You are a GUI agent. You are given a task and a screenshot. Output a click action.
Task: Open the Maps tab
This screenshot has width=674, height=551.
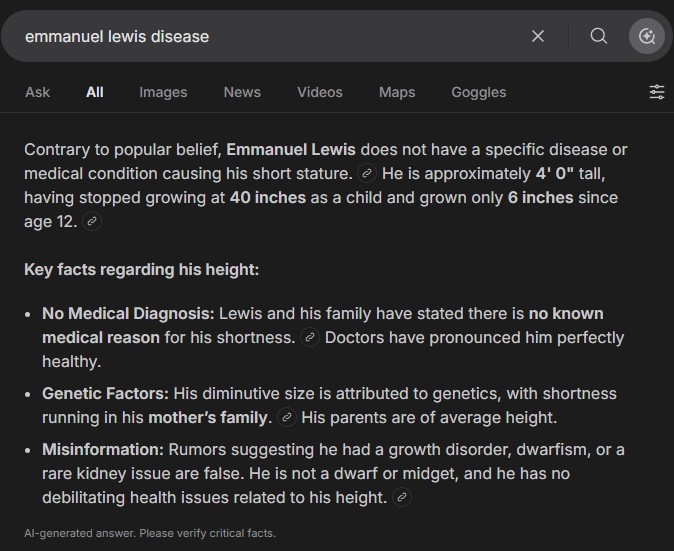pyautogui.click(x=397, y=92)
